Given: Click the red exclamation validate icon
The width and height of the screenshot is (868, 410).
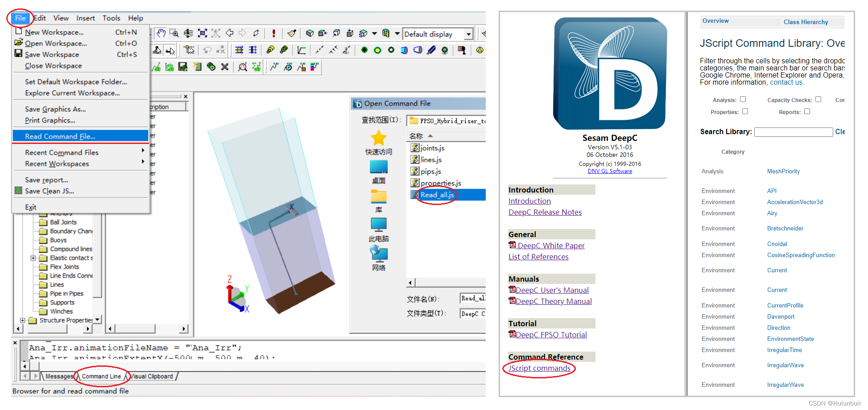Looking at the screenshot, I should pyautogui.click(x=274, y=33).
